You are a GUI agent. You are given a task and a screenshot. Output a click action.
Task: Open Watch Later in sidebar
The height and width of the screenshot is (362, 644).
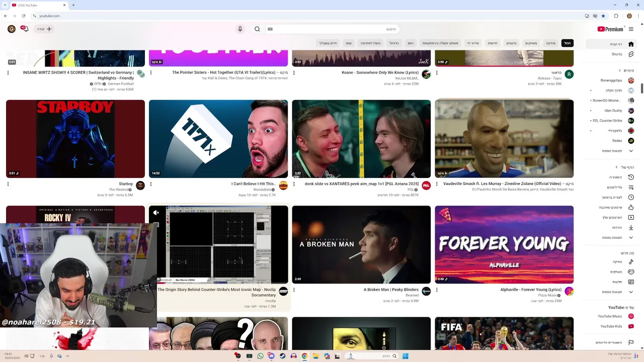[611, 198]
